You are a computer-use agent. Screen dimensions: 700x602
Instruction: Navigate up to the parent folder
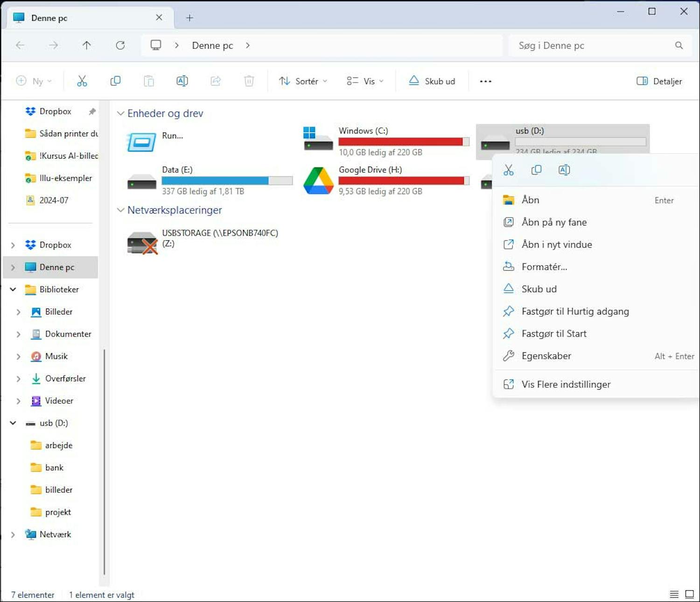pyautogui.click(x=87, y=45)
